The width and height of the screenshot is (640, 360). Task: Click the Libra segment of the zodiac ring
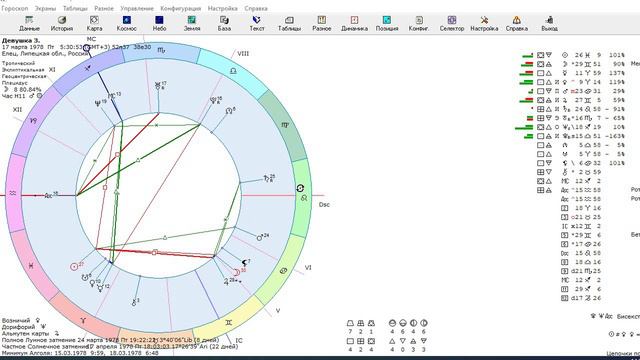coord(233,71)
